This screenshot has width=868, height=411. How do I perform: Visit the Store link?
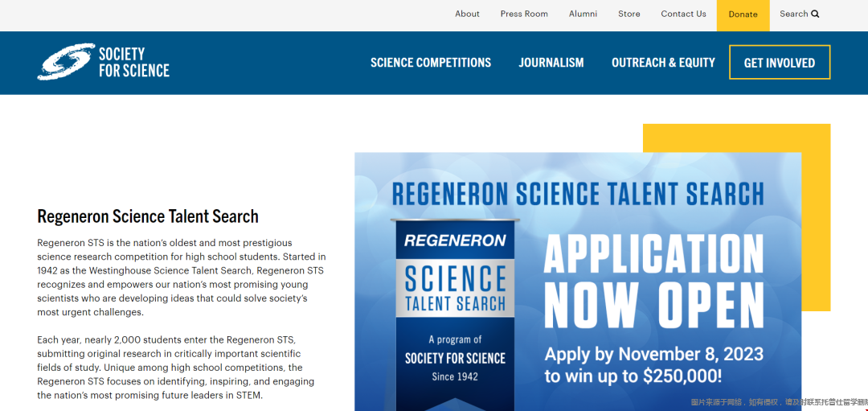tap(628, 14)
